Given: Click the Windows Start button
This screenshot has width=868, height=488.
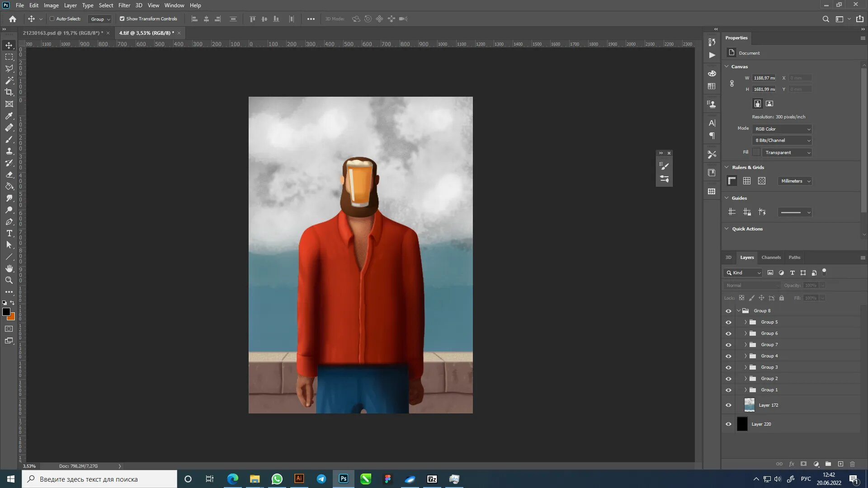Looking at the screenshot, I should tap(11, 479).
